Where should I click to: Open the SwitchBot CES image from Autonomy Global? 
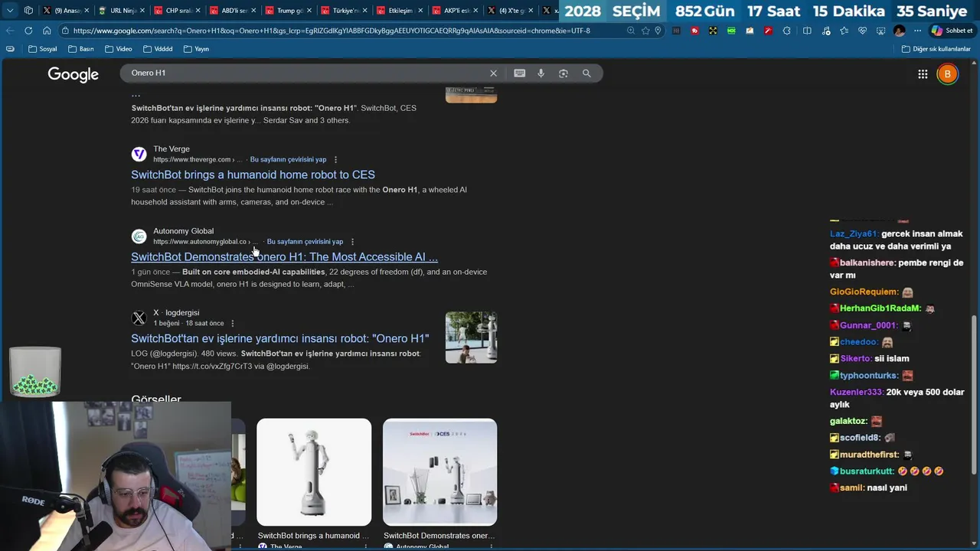coord(439,472)
